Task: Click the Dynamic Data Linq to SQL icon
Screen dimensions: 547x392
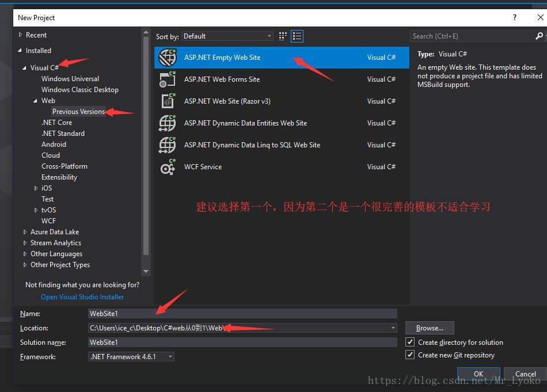Action: (168, 145)
